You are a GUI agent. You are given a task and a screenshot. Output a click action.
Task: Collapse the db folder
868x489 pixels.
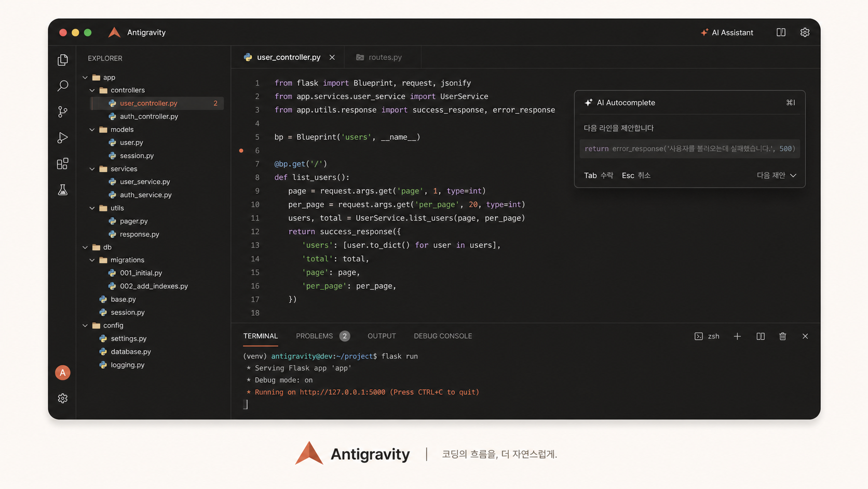pyautogui.click(x=85, y=247)
